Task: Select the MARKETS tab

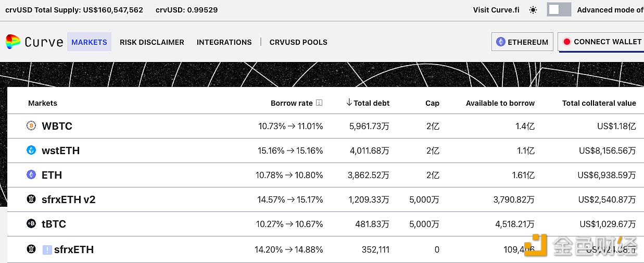Action: [x=89, y=42]
